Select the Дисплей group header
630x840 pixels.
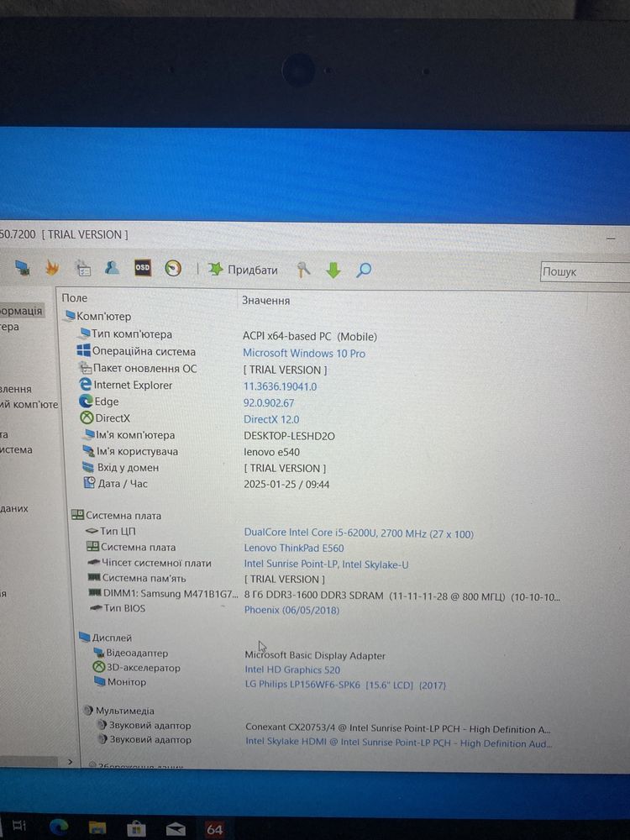click(106, 638)
